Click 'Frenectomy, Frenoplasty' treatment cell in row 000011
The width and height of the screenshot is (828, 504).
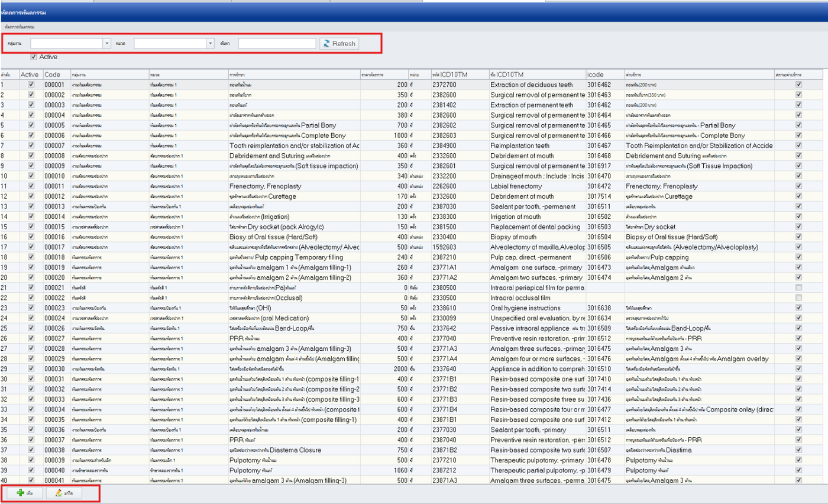[295, 186]
